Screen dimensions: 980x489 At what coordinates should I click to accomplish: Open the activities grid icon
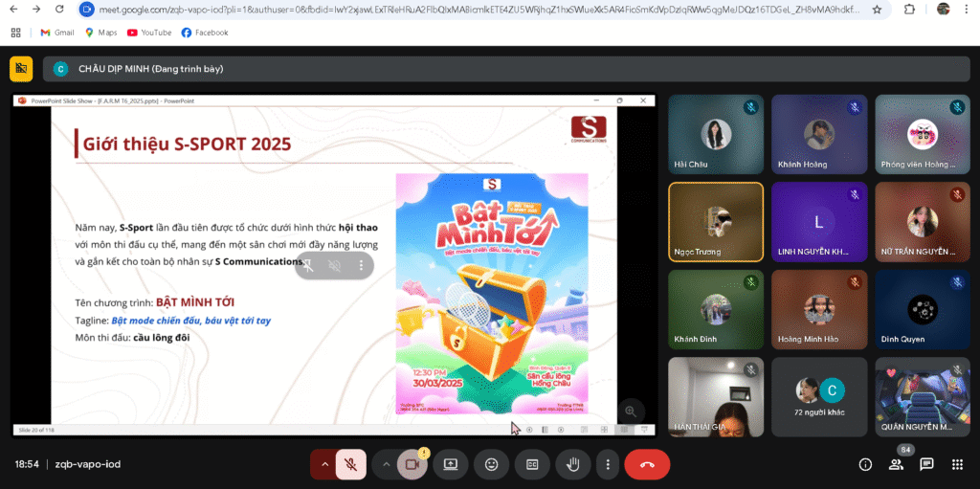957,464
